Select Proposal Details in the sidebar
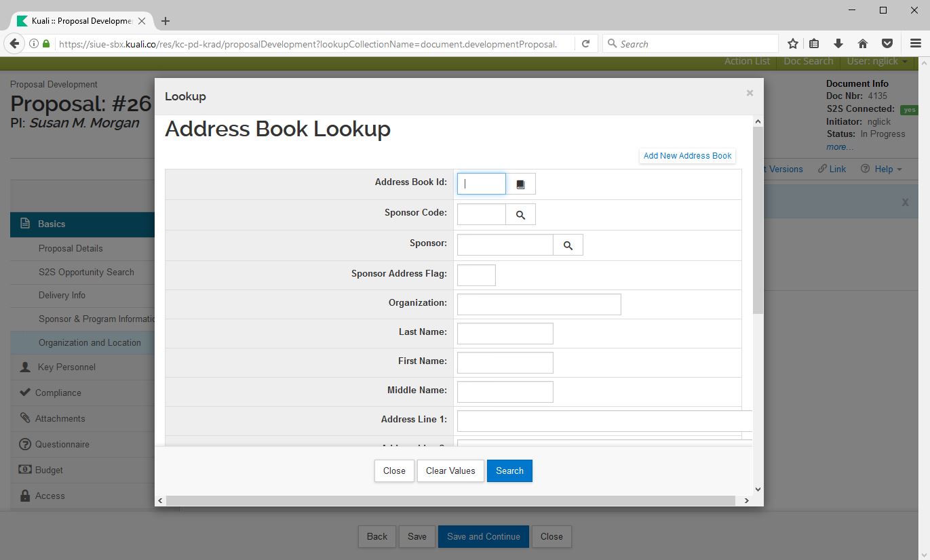The width and height of the screenshot is (930, 560). pos(71,248)
